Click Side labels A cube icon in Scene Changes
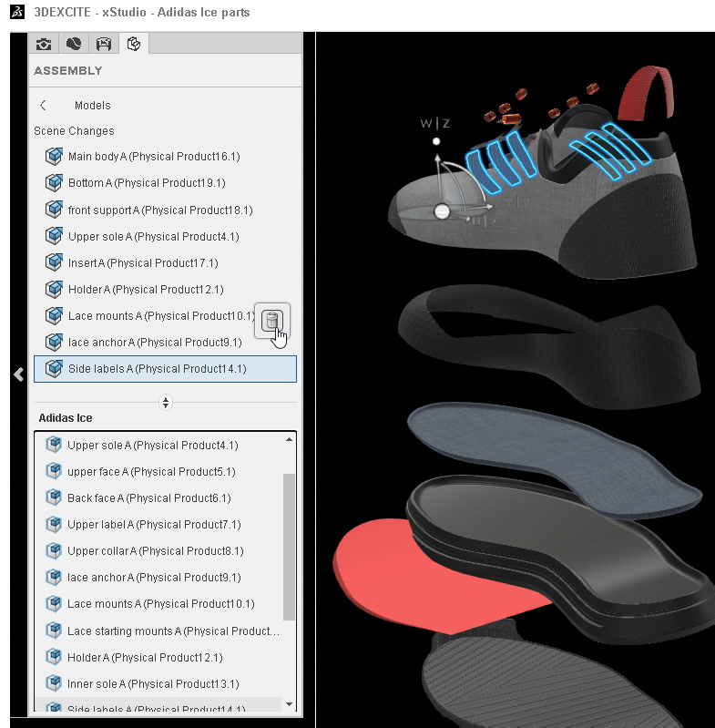Screen dimensions: 715x728 [54, 368]
